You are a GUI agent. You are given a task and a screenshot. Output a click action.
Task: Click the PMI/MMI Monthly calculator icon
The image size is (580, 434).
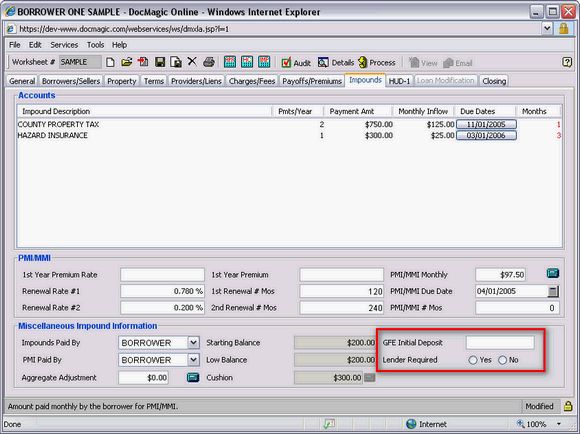[553, 273]
